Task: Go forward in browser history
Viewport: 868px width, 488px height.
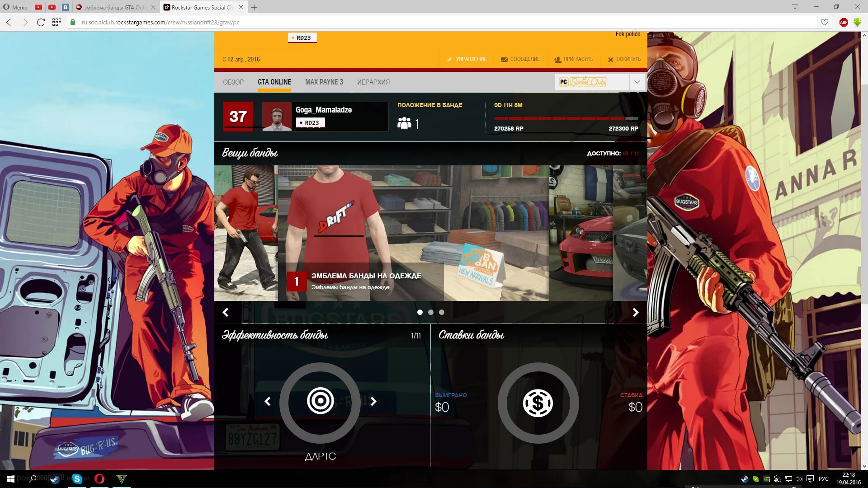Action: tap(25, 22)
